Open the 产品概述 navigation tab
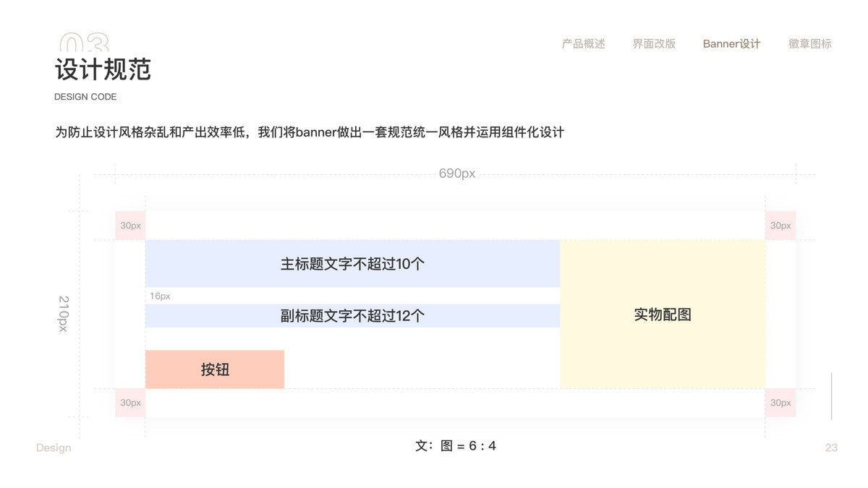Image resolution: width=868 pixels, height=488 pixels. (583, 43)
